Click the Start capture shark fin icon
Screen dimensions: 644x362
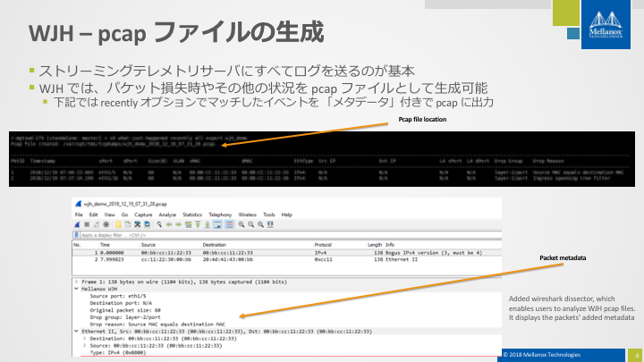(77, 224)
